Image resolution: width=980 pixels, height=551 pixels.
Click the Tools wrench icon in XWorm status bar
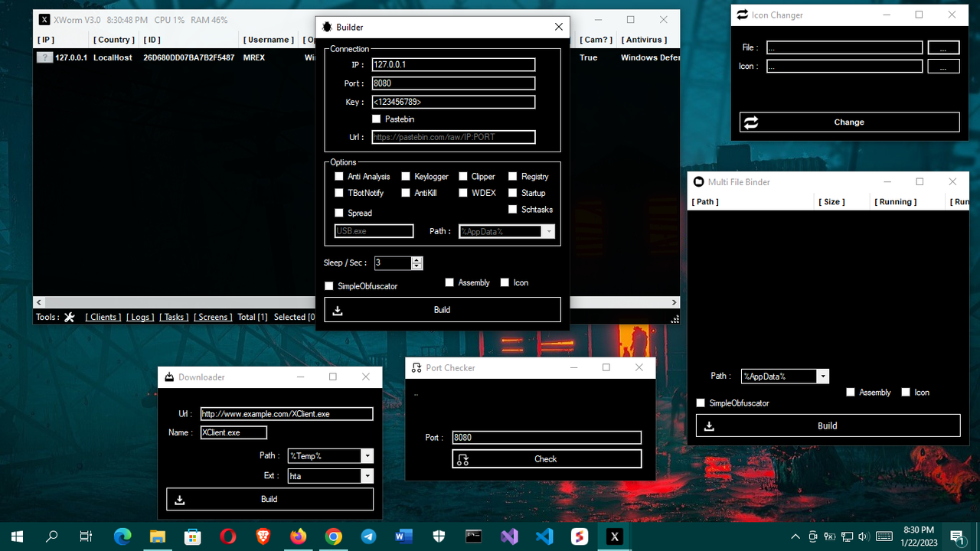(x=69, y=317)
